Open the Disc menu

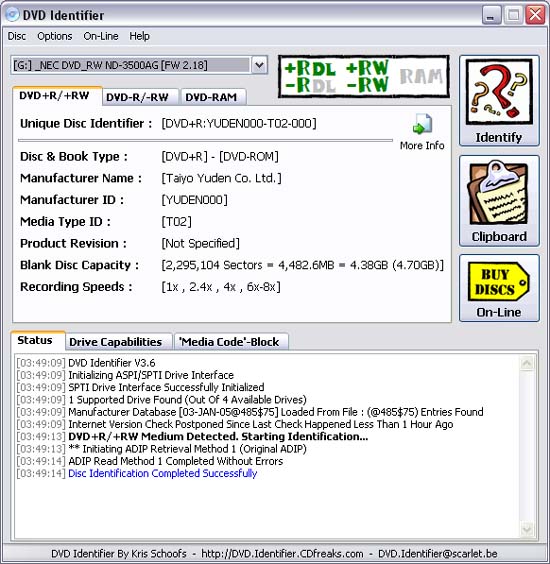pos(17,36)
